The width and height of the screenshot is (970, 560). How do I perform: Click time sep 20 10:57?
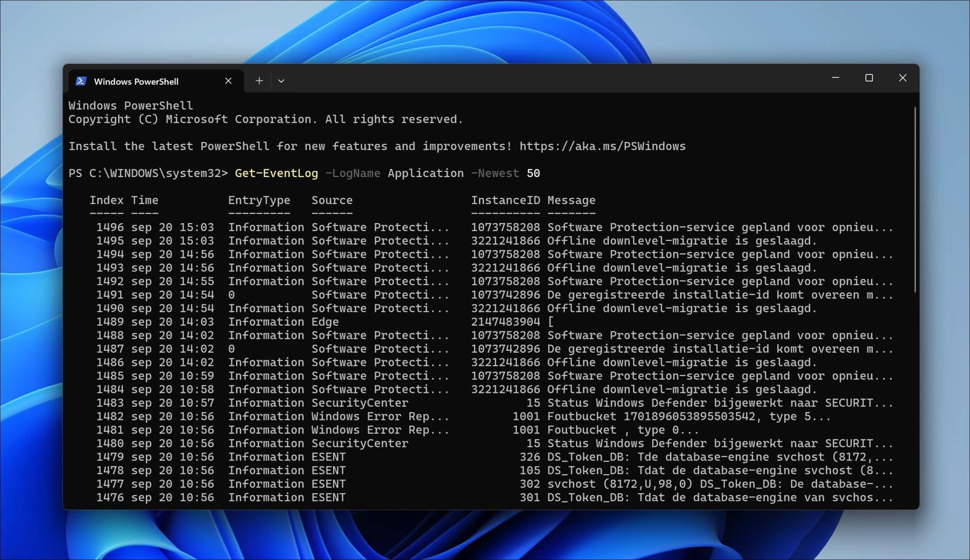point(172,403)
